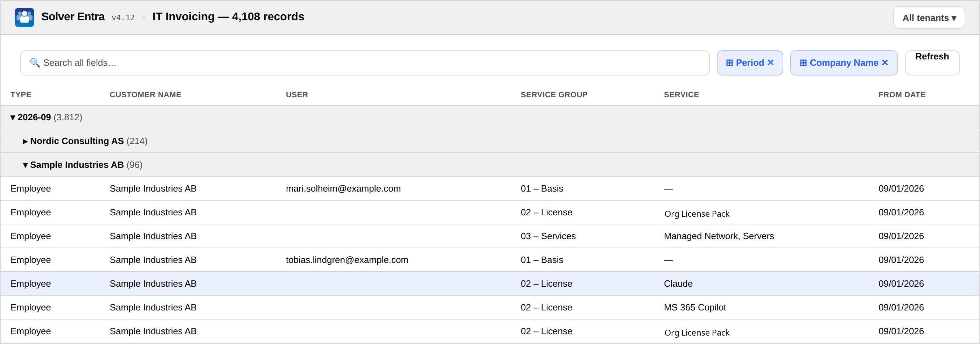Sort by the SERVICE column header

pos(681,95)
